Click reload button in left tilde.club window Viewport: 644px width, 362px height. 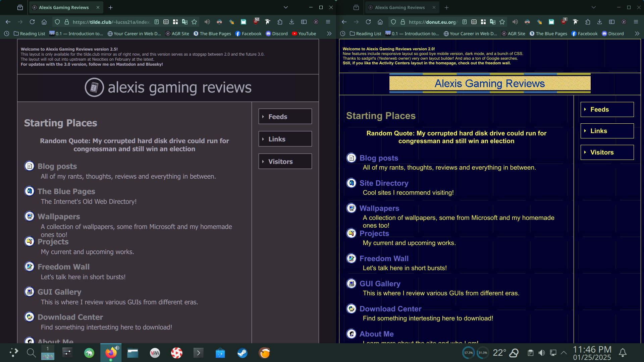[32, 22]
